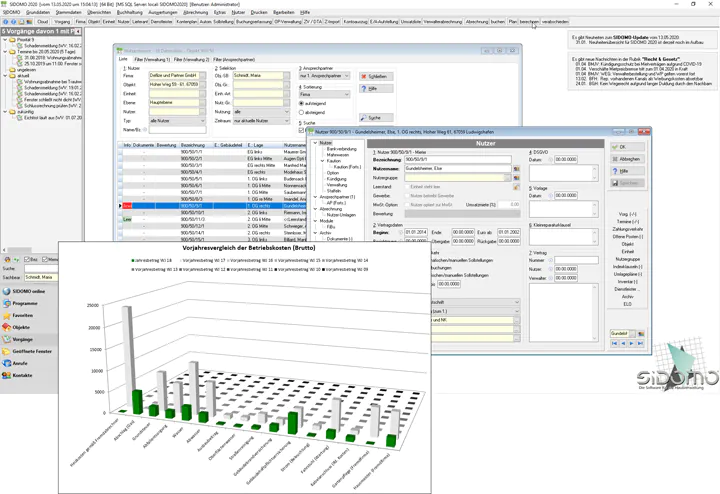
Task: Open the SIDOMO online globe icon
Action: tap(6, 291)
